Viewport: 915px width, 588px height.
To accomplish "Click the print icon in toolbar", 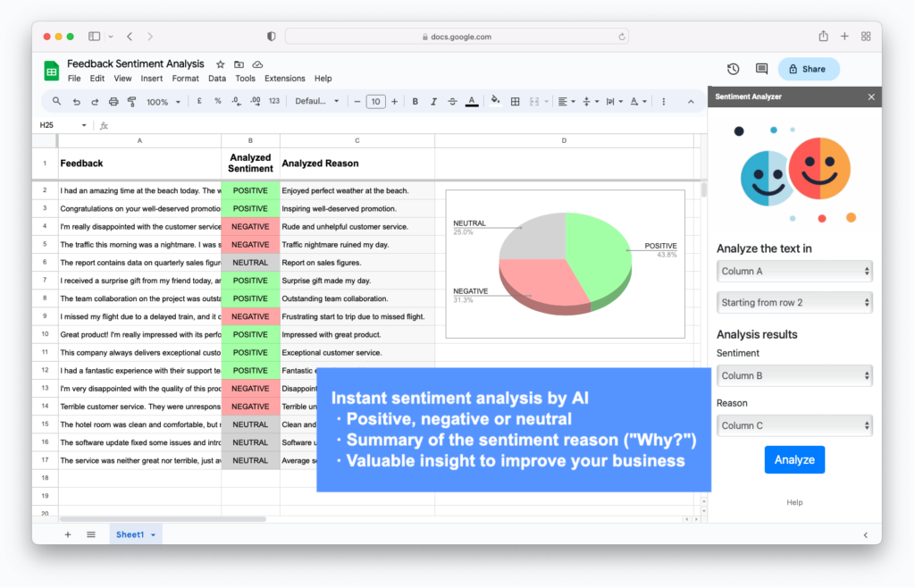I will point(113,102).
